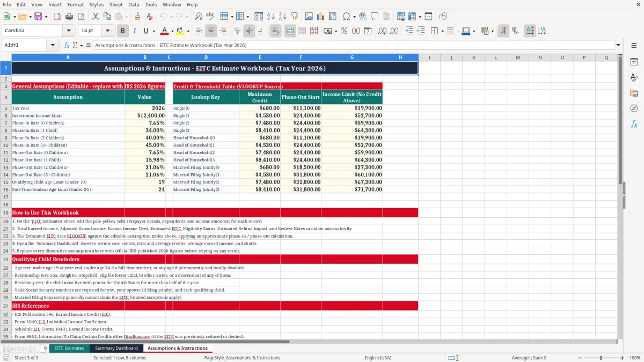The width and height of the screenshot is (644, 362).
Task: Click Clear Direct Formatting icon
Action: click(149, 17)
